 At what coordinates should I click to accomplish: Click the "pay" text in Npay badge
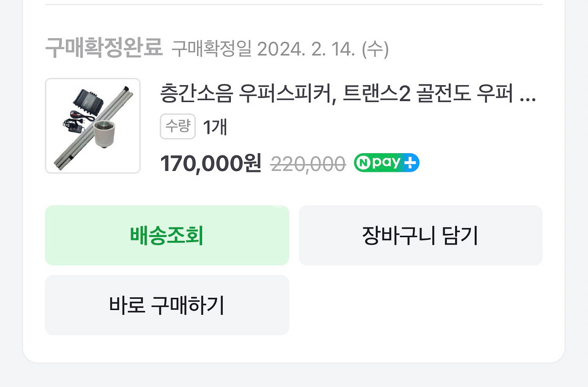pyautogui.click(x=386, y=163)
